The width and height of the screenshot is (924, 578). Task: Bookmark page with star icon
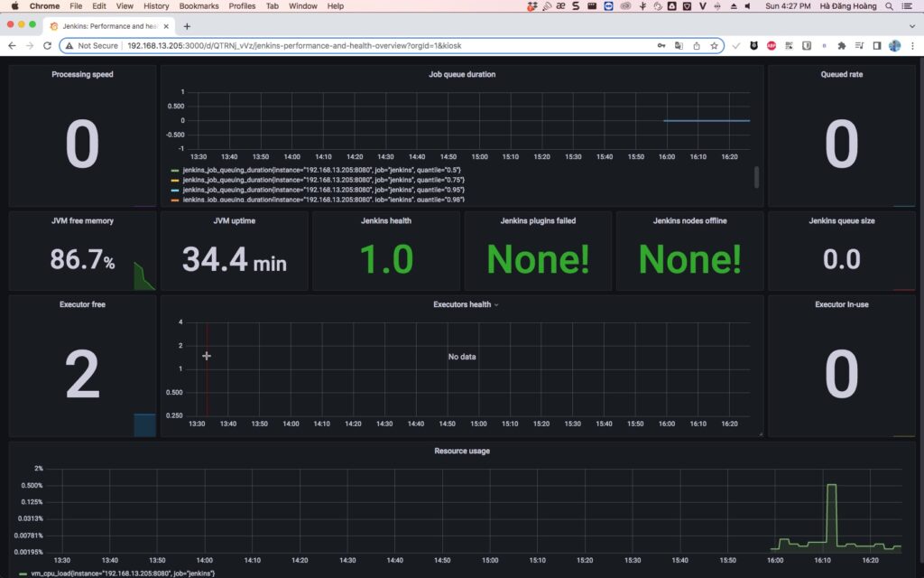pyautogui.click(x=715, y=45)
